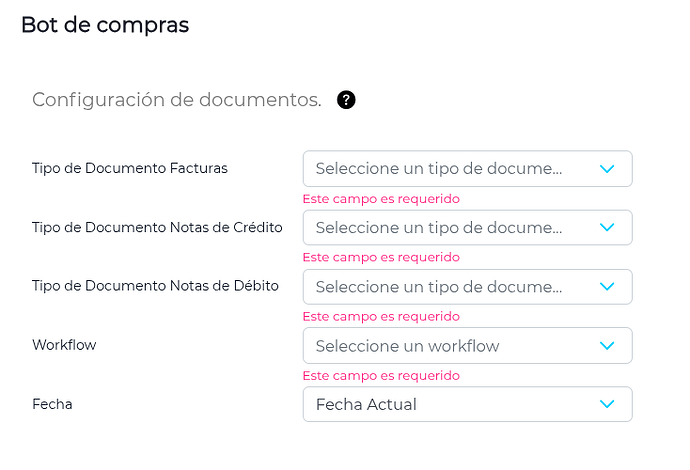Expand the Notas de Crédito document type field
Screen dimensions: 690x470
pyautogui.click(x=439, y=228)
